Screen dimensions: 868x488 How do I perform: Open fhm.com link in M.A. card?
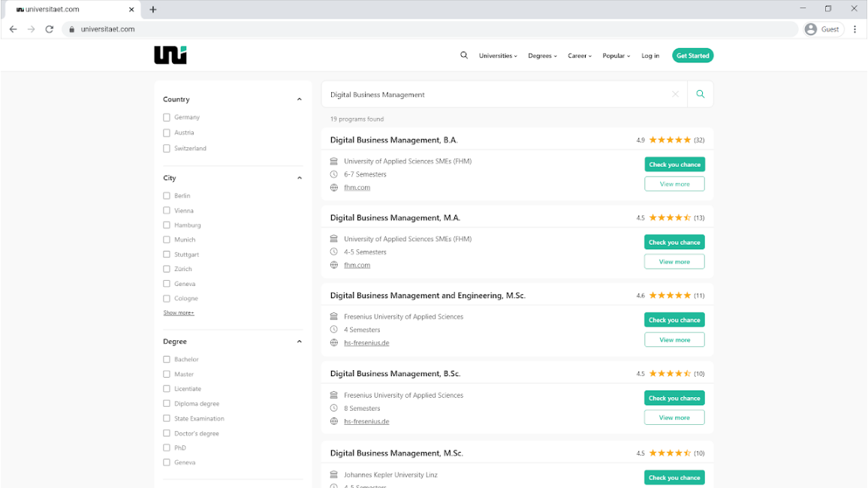357,266
